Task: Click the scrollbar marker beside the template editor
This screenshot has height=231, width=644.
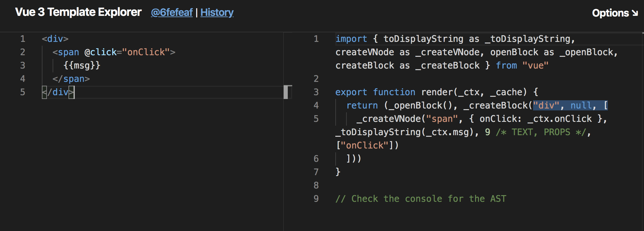Action: click(x=286, y=92)
